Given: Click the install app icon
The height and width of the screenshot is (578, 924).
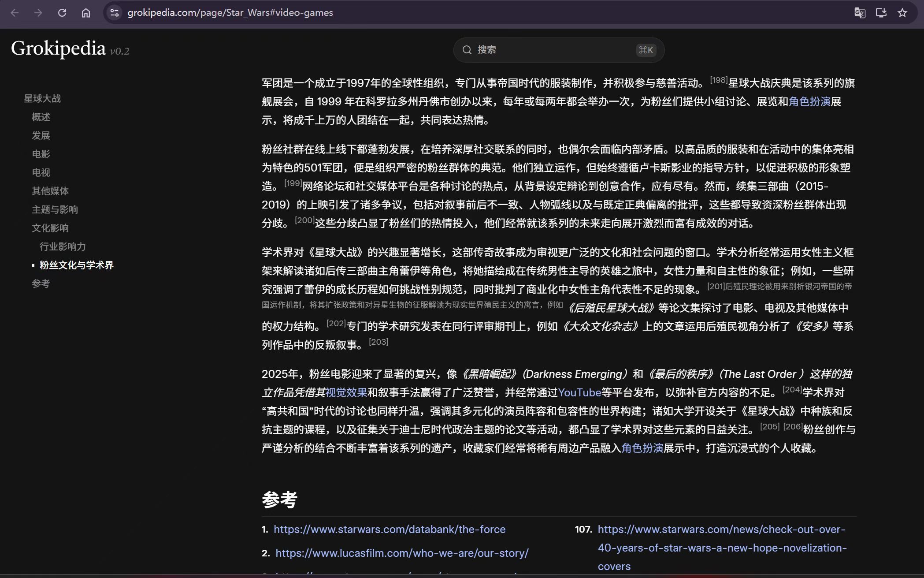Looking at the screenshot, I should pos(881,13).
